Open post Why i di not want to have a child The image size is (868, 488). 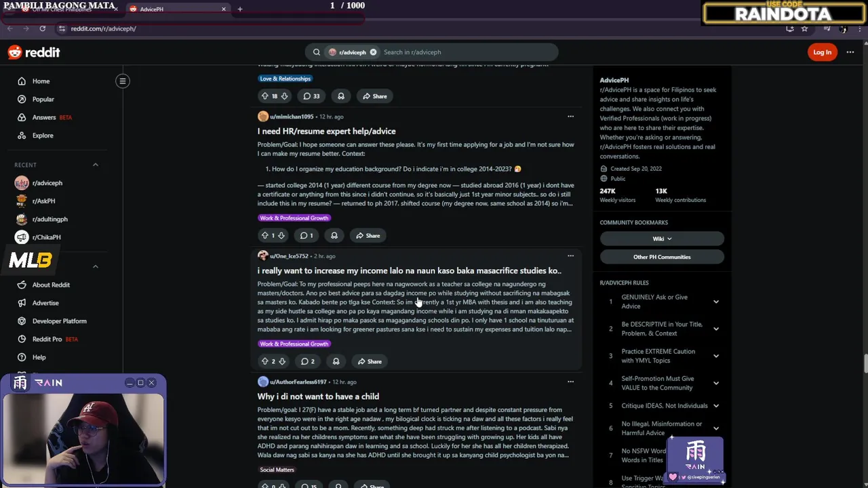(318, 396)
